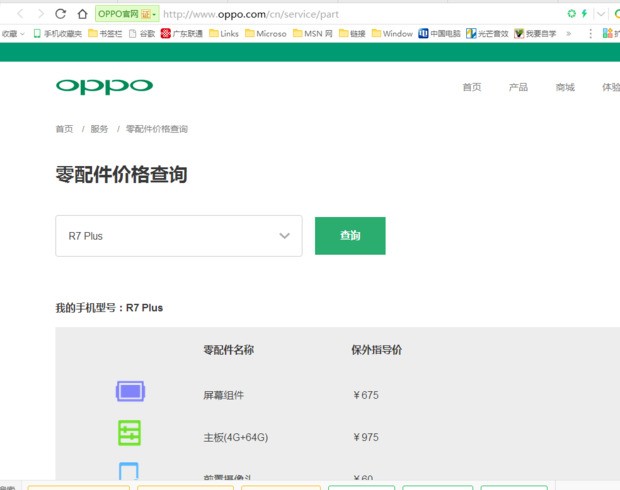Screen dimensions: 620x490
Task: Open Window bookmark folder
Action: pos(392,34)
